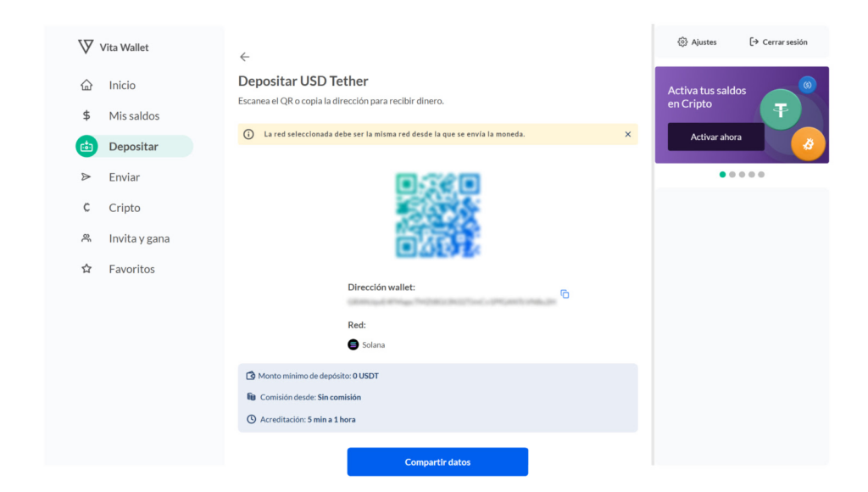
Task: Click the info icon in warning banner
Action: 248,134
